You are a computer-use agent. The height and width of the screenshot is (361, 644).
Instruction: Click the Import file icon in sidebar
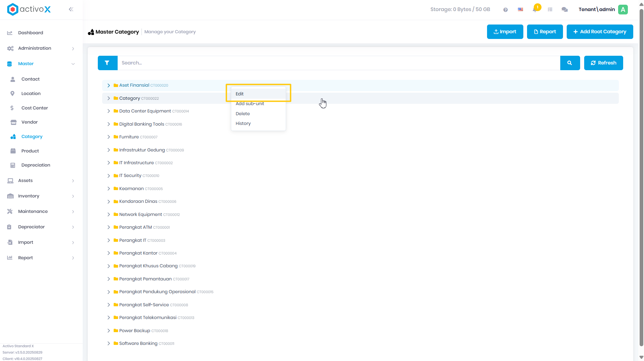[10, 242]
